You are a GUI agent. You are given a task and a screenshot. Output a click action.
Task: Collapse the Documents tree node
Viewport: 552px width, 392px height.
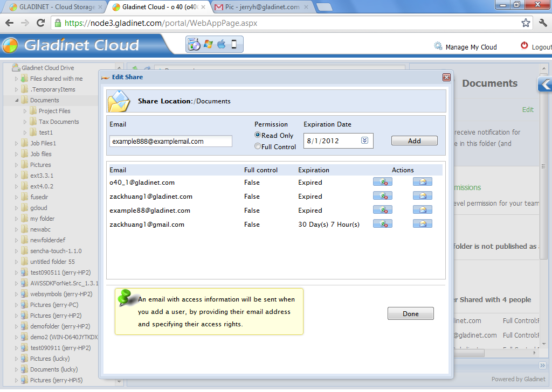[16, 100]
